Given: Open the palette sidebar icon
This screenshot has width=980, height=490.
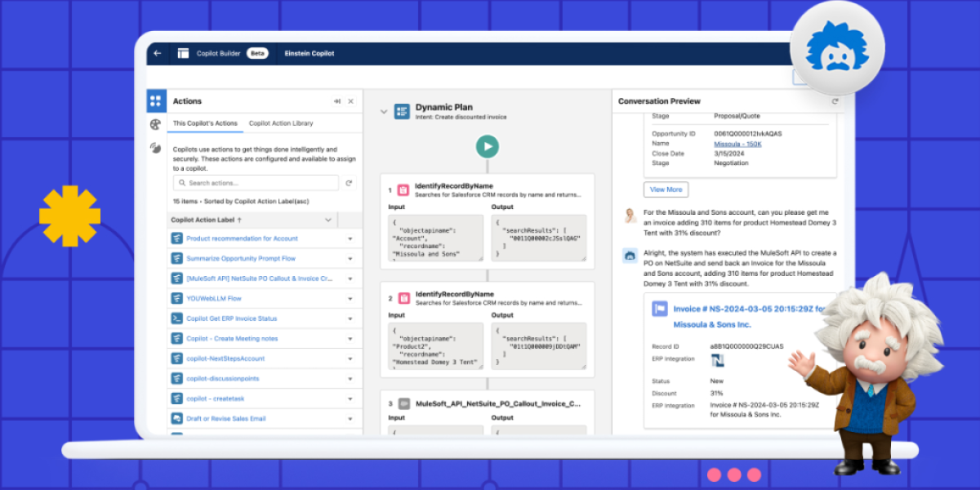Looking at the screenshot, I should click(x=156, y=124).
